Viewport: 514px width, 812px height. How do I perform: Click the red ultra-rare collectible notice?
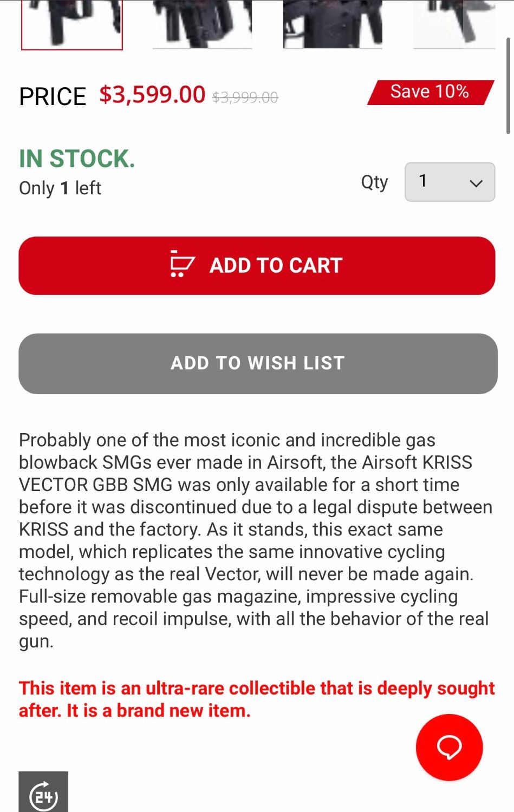click(257, 699)
